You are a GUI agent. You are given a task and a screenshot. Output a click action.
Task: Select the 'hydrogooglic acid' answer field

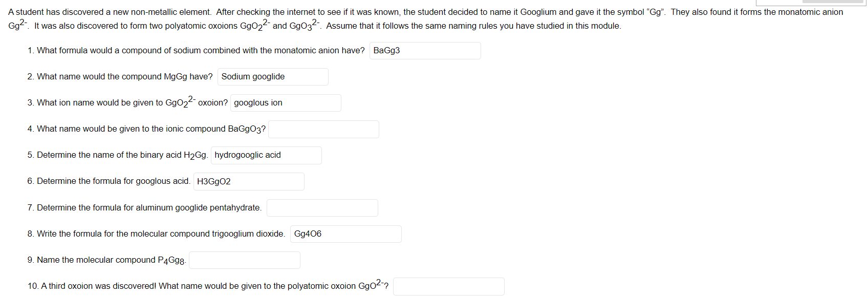click(x=266, y=155)
